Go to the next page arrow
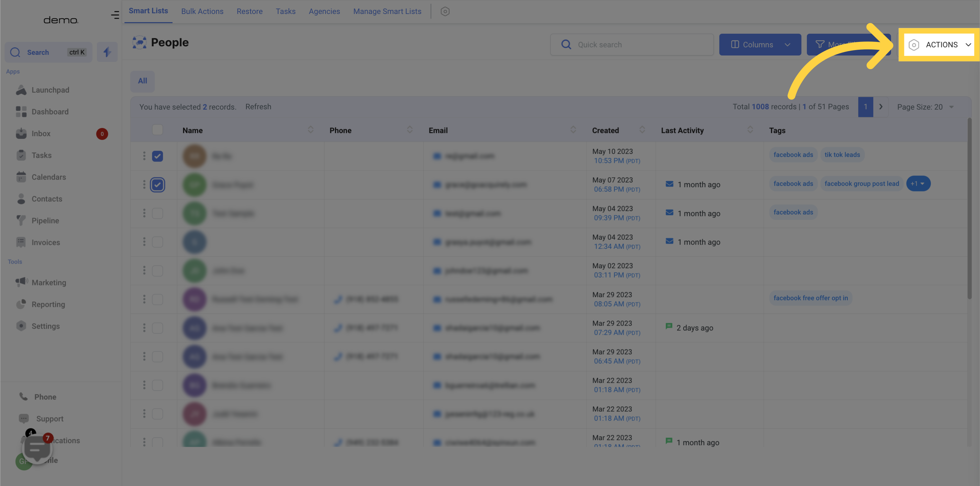The width and height of the screenshot is (980, 486). 880,107
